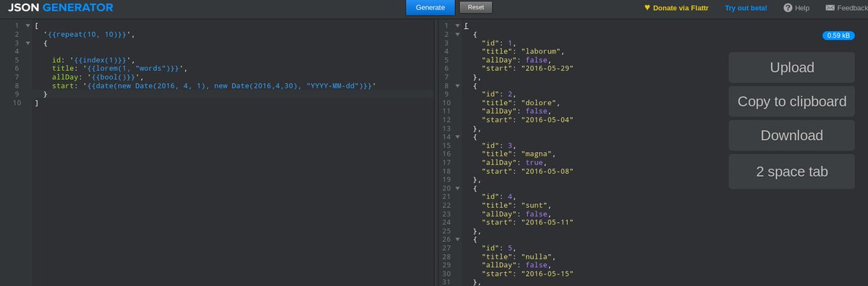Open the Try out beta! link
Image resolution: width=868 pixels, height=286 pixels.
tap(746, 8)
